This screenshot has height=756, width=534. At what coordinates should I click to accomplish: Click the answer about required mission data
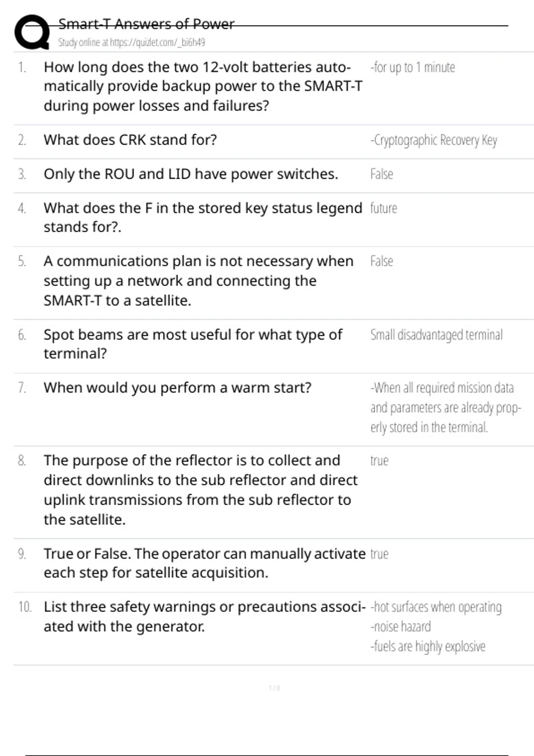tap(445, 407)
